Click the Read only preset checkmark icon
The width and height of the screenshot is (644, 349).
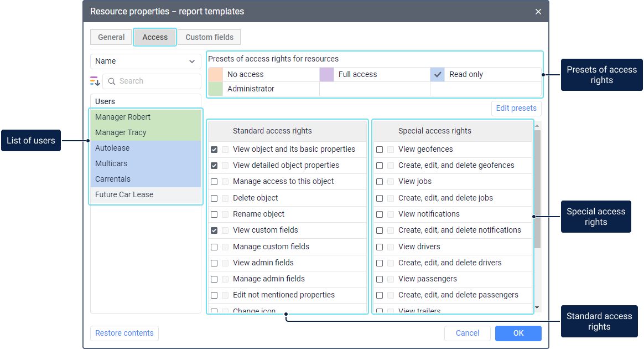click(x=438, y=74)
